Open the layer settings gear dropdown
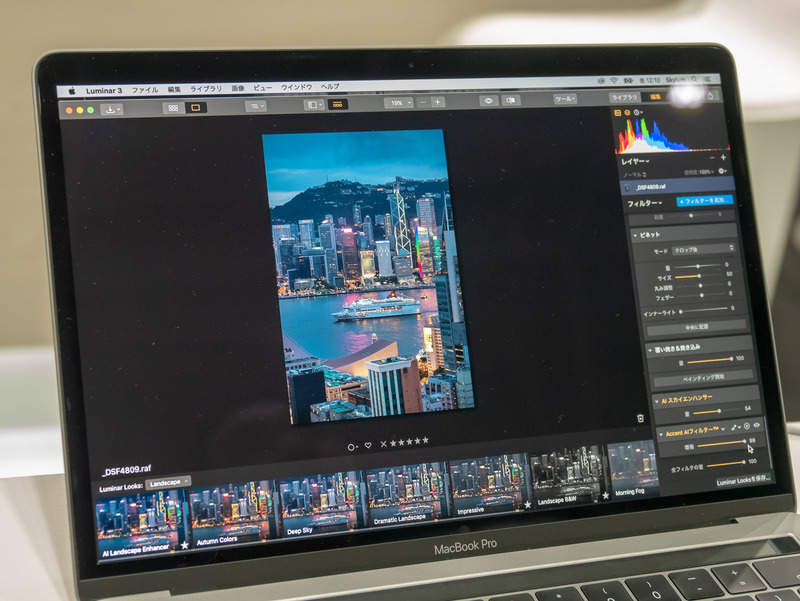 click(722, 171)
